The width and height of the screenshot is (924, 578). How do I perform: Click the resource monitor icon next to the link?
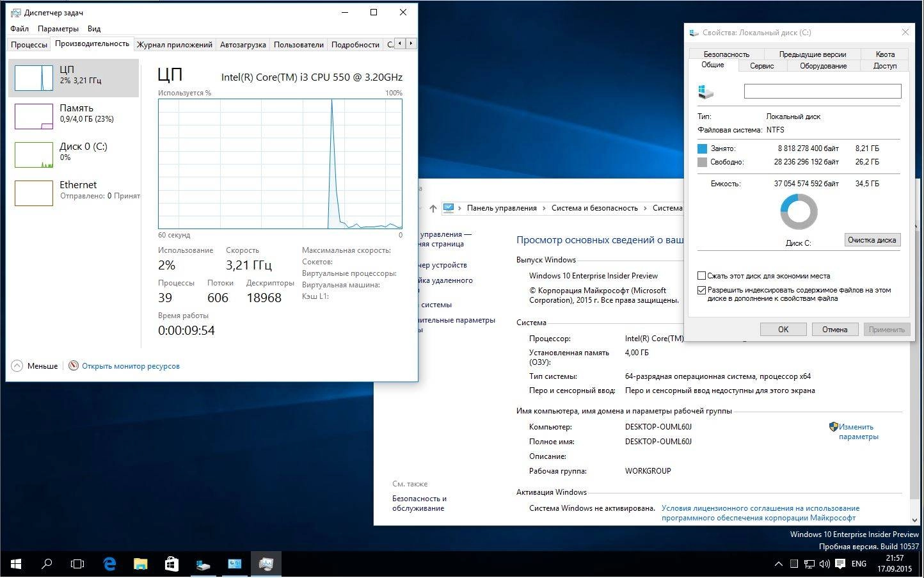coord(74,365)
